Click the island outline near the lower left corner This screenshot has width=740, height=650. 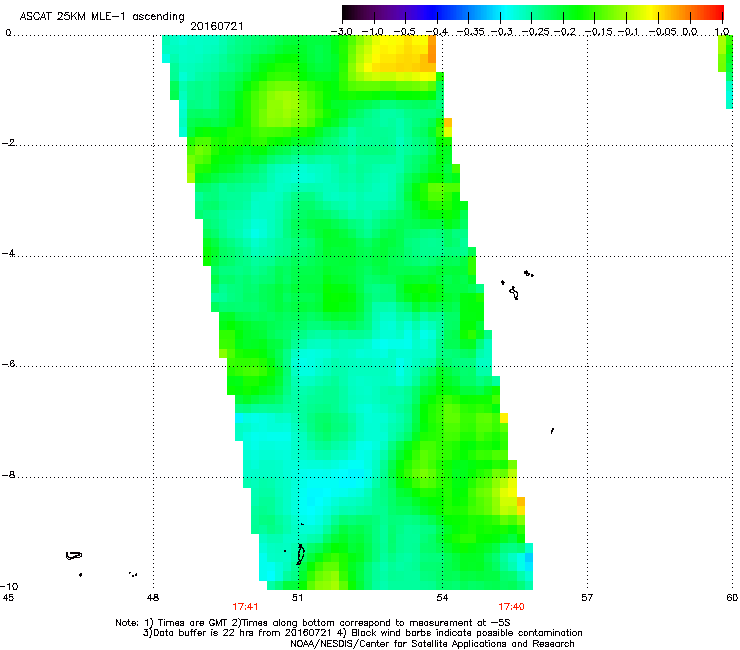pos(74,556)
